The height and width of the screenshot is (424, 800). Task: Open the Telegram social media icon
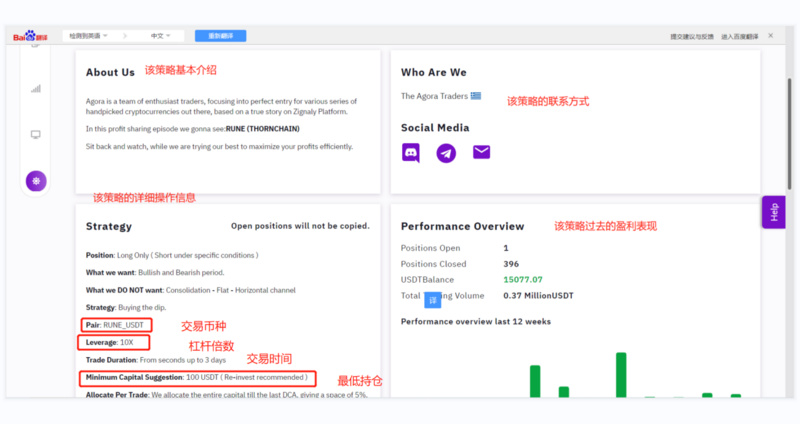point(446,153)
